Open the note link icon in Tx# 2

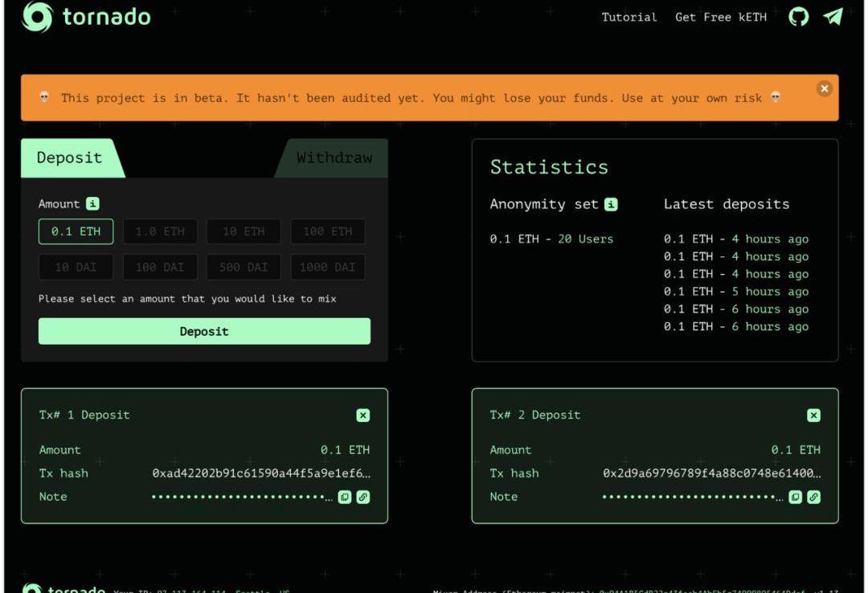click(x=813, y=497)
